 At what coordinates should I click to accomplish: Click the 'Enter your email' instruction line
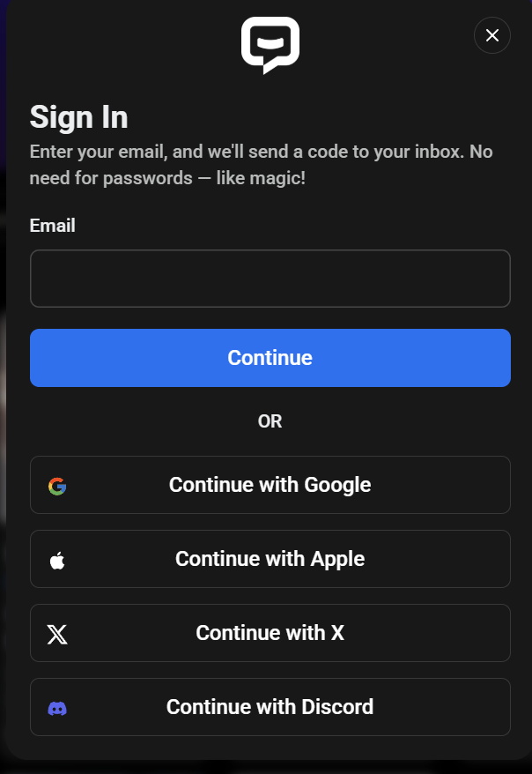coord(262,152)
